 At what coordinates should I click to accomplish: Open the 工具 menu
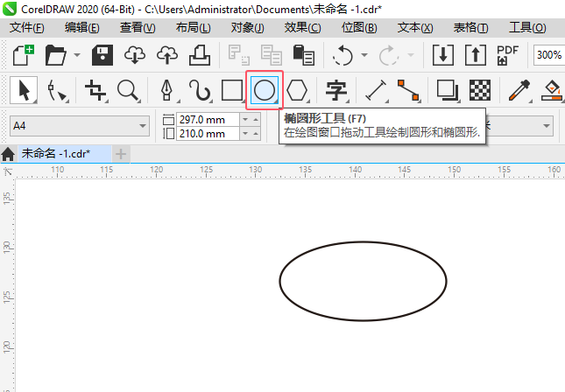click(x=527, y=28)
